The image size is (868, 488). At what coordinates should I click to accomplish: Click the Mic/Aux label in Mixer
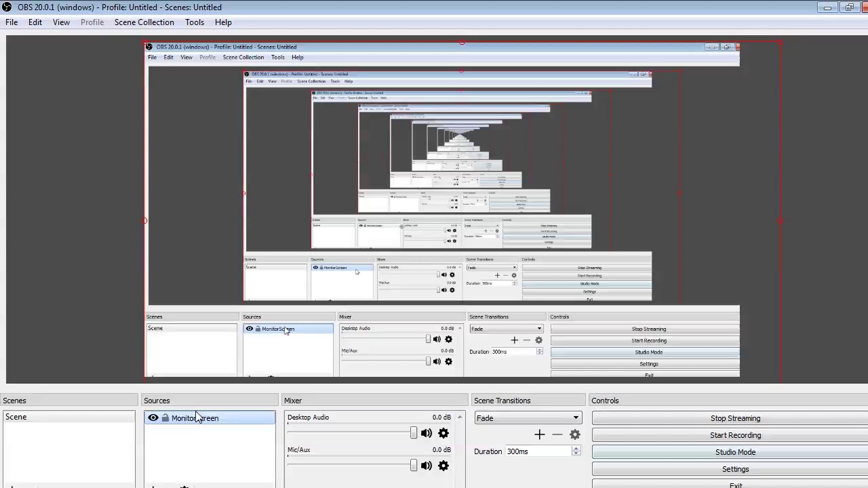pyautogui.click(x=299, y=450)
